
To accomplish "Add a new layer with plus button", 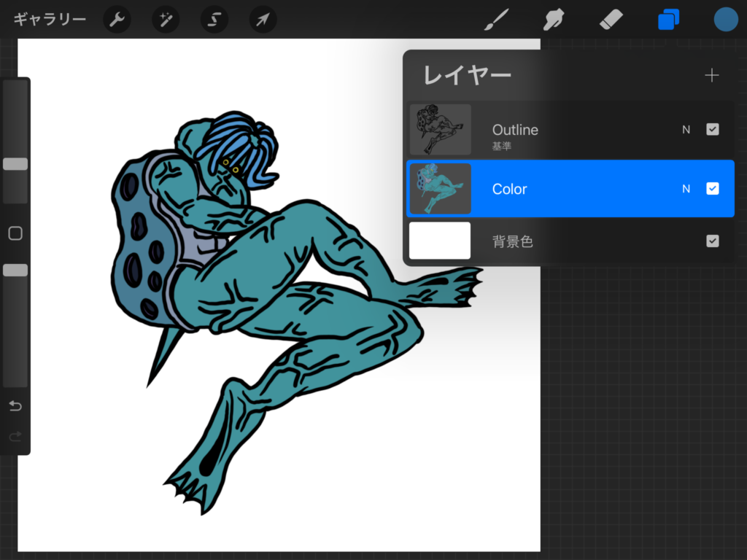I will (711, 75).
